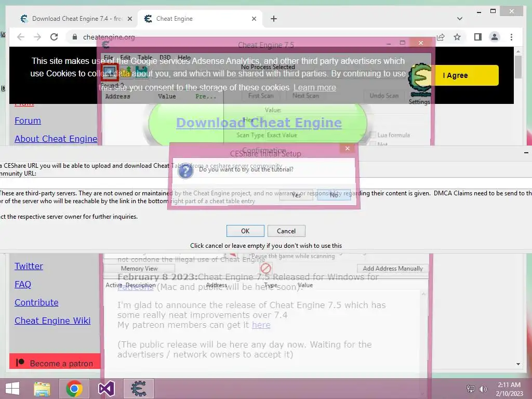Open the Help menu in Cheat Engine

coord(184,57)
